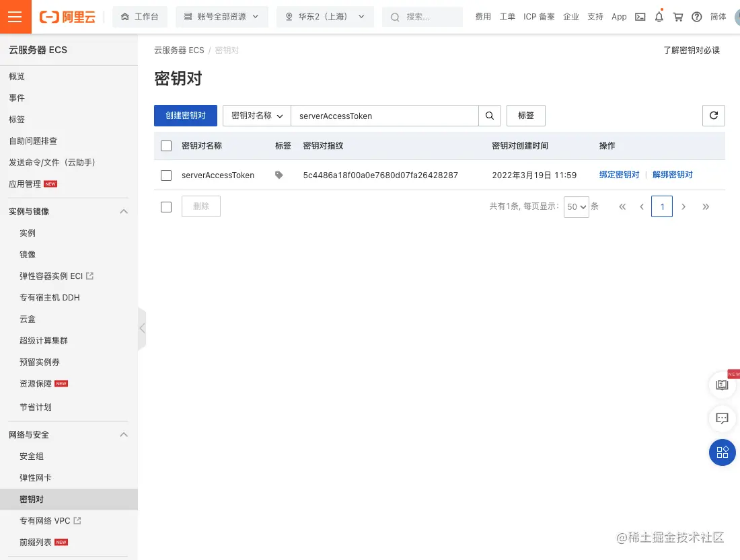This screenshot has width=740, height=560.
Task: Open the help question mark icon
Action: click(696, 17)
